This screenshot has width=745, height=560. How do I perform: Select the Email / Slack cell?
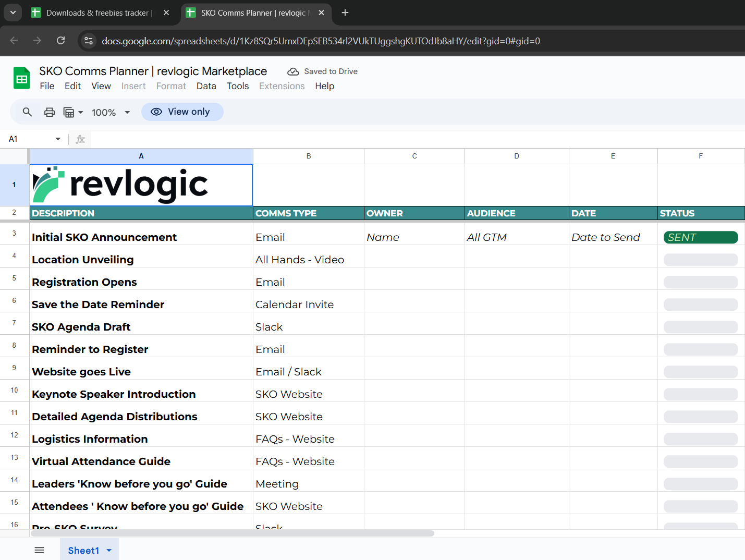309,368
